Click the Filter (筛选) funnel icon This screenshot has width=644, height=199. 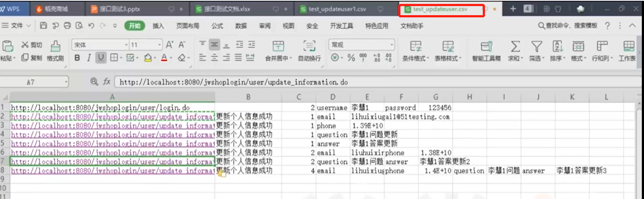537,46
